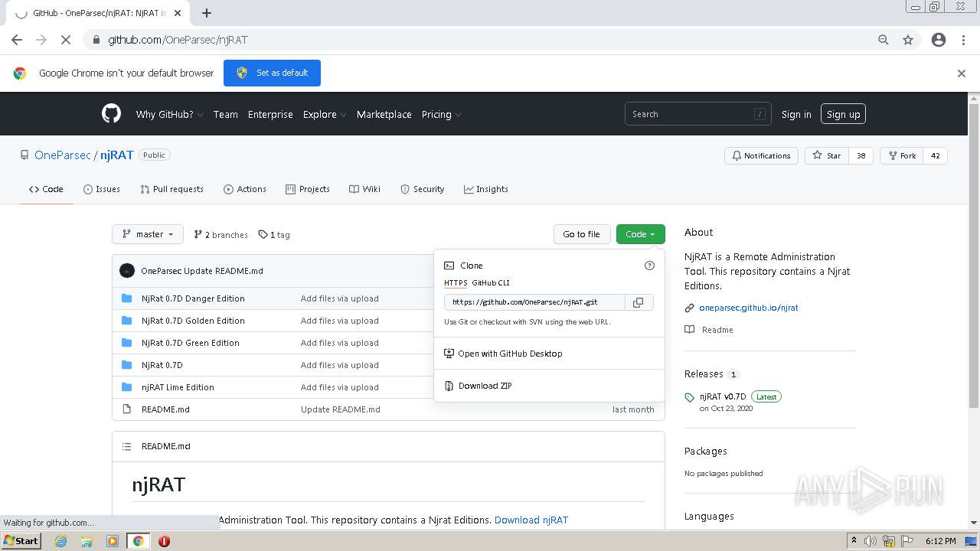Expand the Explore navigation menu
The width and height of the screenshot is (980, 551).
point(325,114)
